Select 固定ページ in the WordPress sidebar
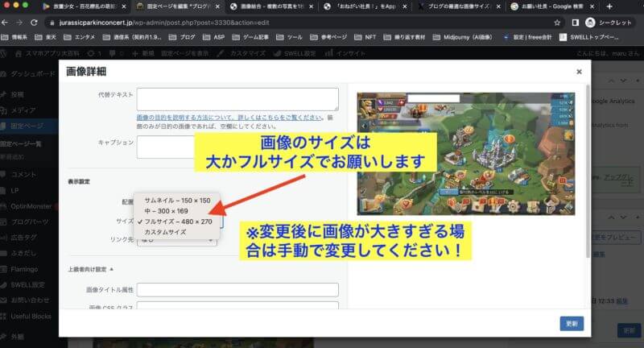 pyautogui.click(x=27, y=126)
